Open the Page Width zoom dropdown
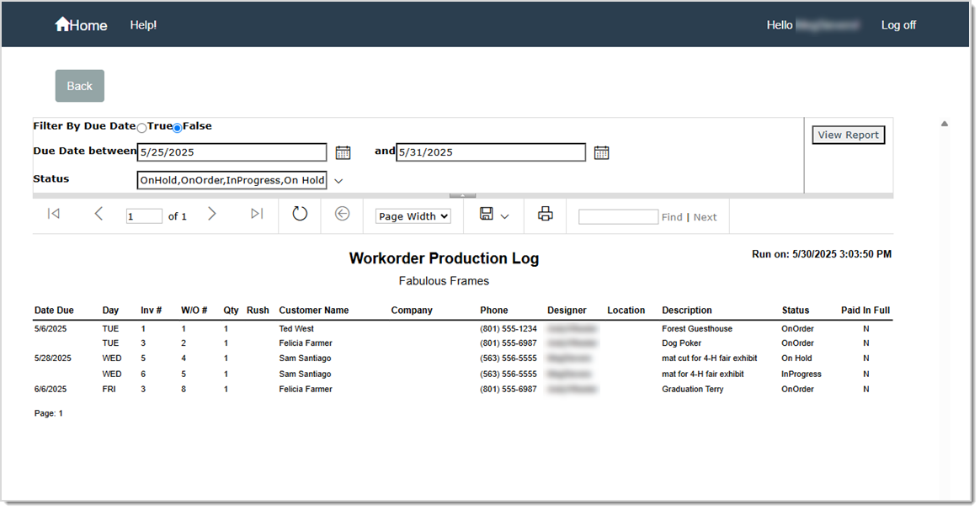Viewport: 980px width, 510px height. (x=413, y=215)
